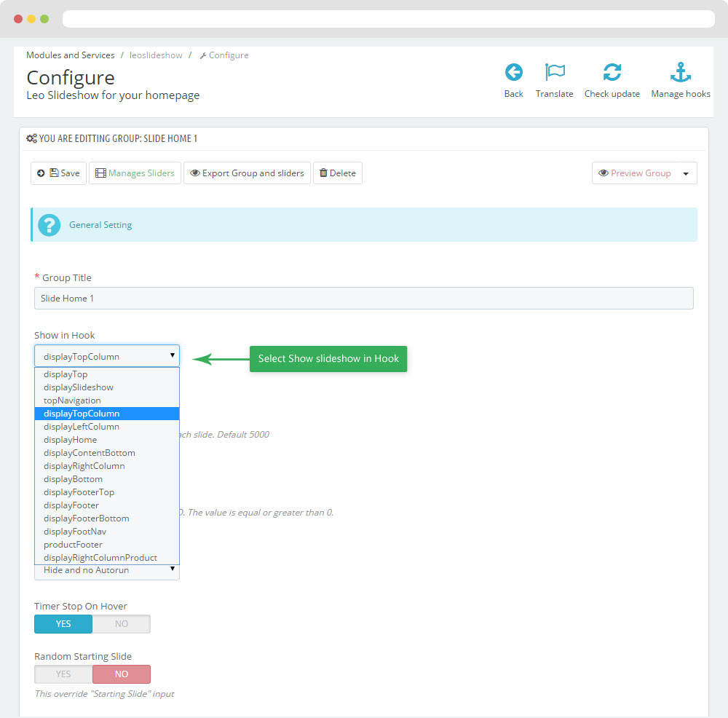Open Manage hooks via the anchor icon
The width and height of the screenshot is (728, 718).
680,72
